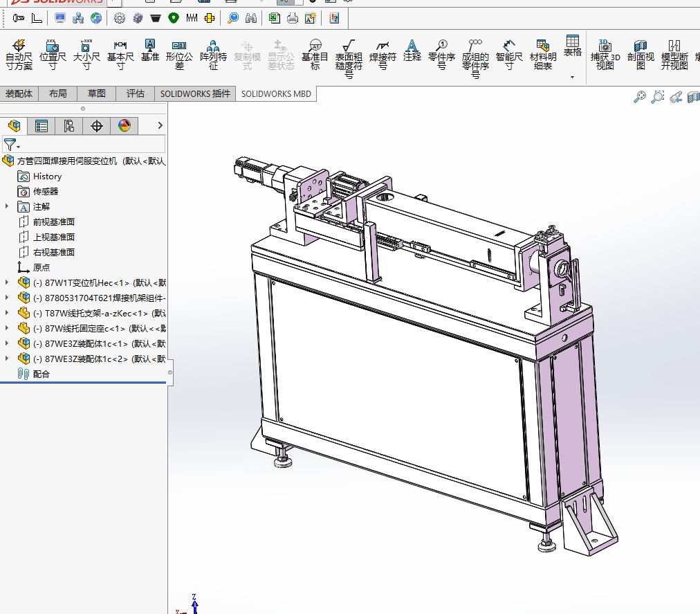700x614 pixels.
Task: Switch to the 布局 tab
Action: [x=58, y=93]
